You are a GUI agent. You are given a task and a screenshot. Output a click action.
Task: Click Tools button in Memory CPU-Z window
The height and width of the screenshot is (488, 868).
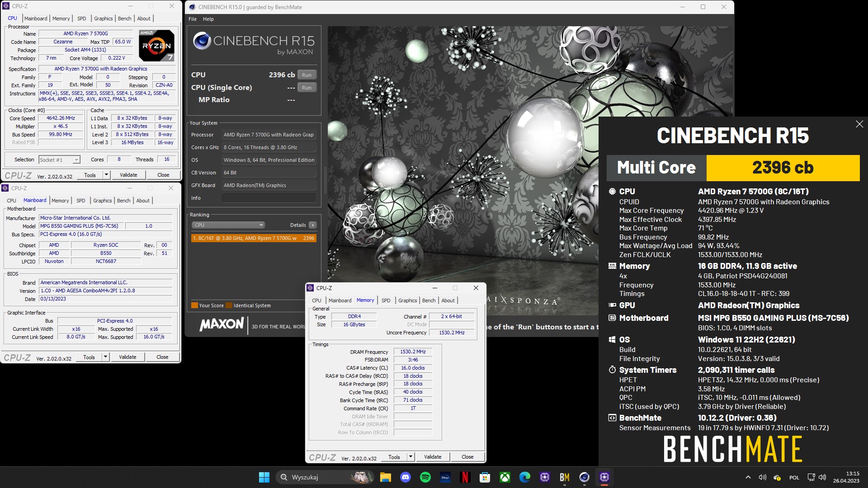(394, 457)
